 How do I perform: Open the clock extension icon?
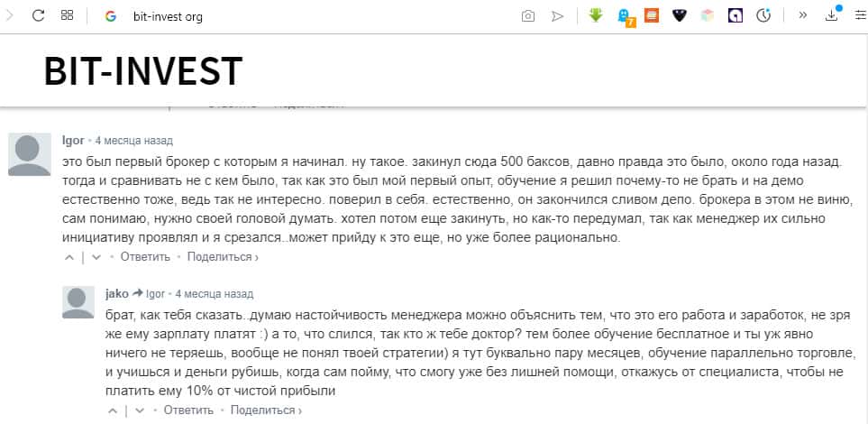coord(764,15)
